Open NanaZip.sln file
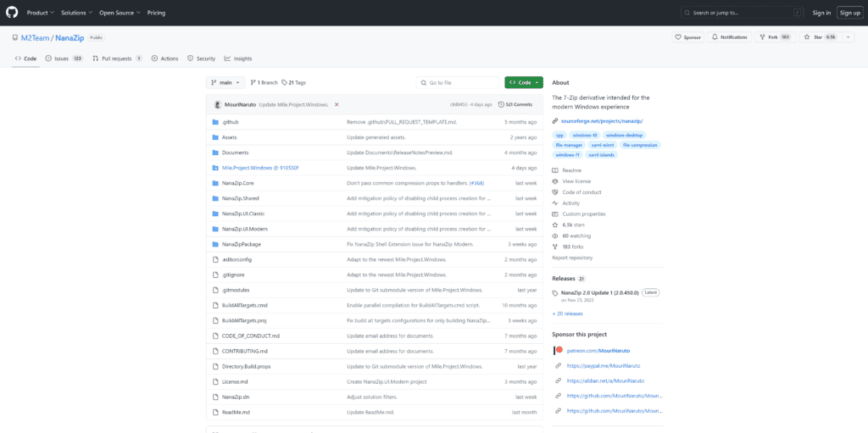868x433 pixels. [x=236, y=397]
